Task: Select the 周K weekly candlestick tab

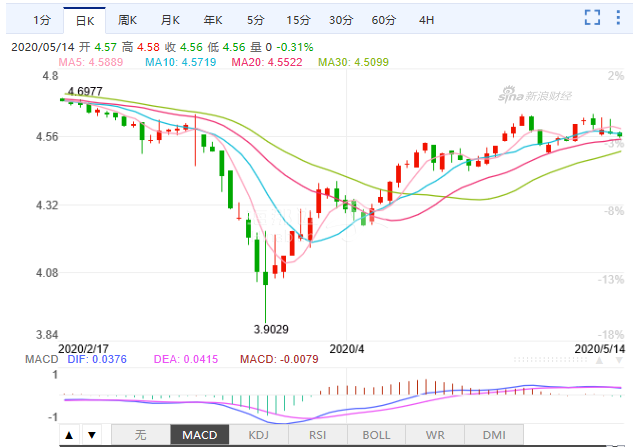Action: (x=128, y=20)
